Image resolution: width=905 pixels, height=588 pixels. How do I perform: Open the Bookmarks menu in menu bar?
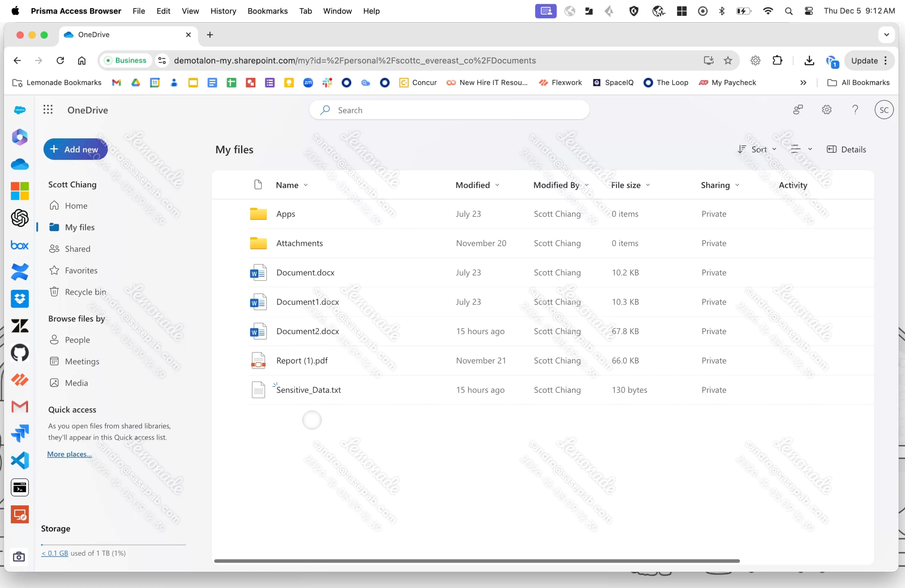pos(267,11)
